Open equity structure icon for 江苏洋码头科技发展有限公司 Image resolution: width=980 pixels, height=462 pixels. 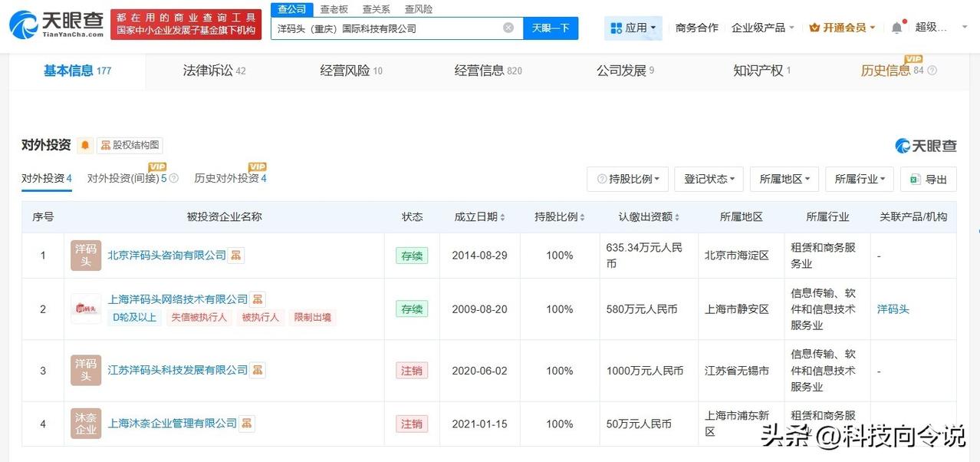(258, 371)
